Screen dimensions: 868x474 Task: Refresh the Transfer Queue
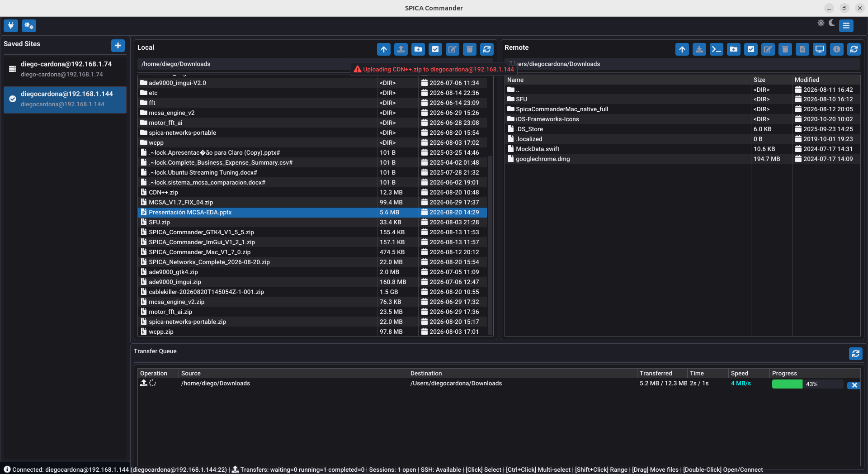tap(856, 354)
